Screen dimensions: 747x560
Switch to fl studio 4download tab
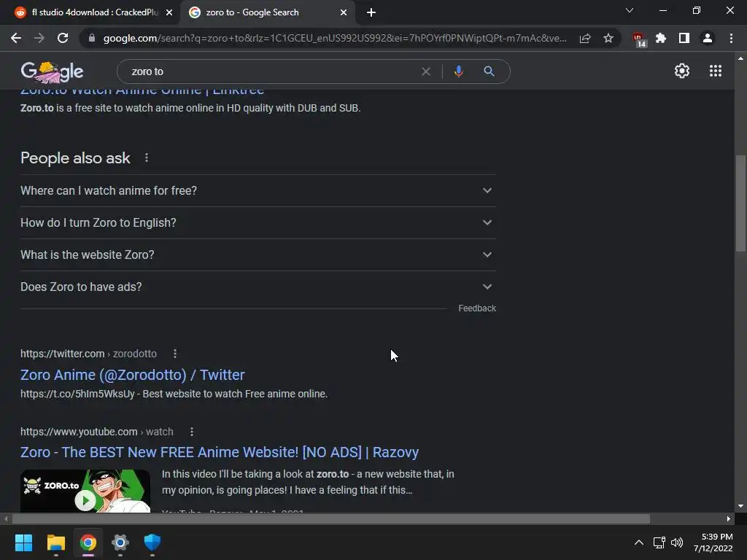90,12
